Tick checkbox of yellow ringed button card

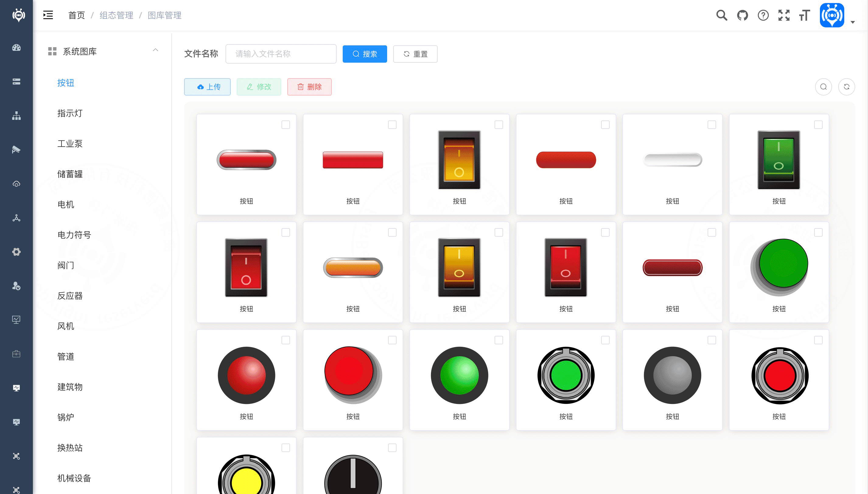click(286, 448)
